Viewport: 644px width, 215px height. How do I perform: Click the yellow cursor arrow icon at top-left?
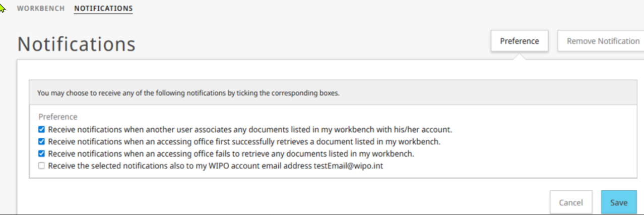click(x=3, y=6)
